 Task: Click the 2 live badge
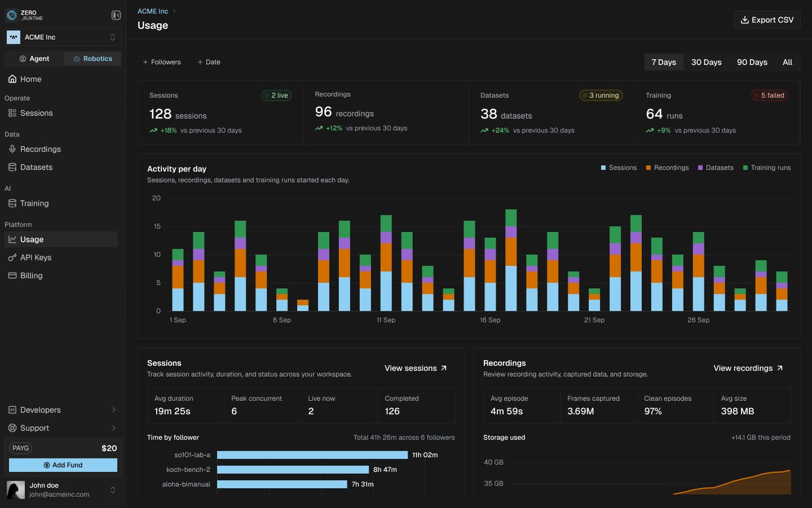point(276,95)
